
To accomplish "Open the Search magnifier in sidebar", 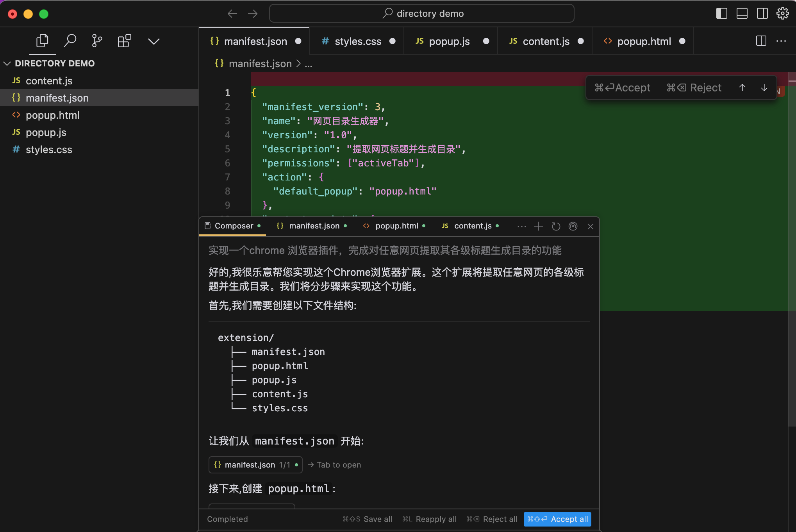I will click(70, 41).
